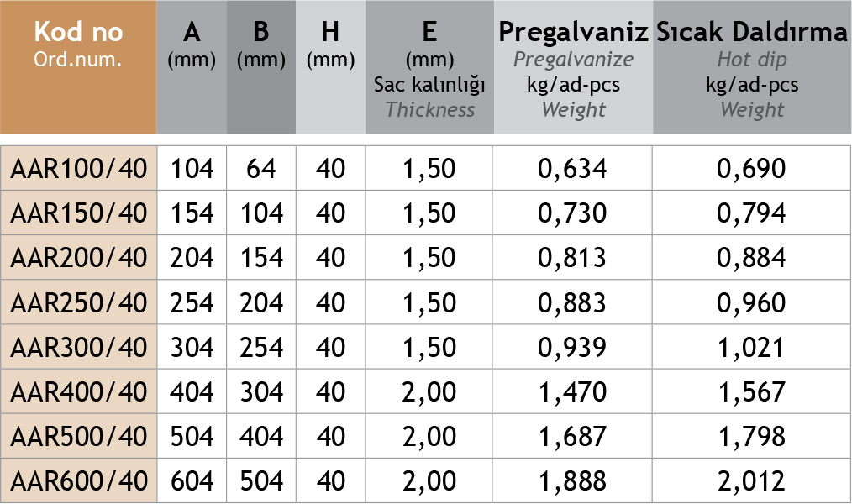Viewport: 852px width, 504px height.
Task: Select order code AAR500/40
Action: 79,436
